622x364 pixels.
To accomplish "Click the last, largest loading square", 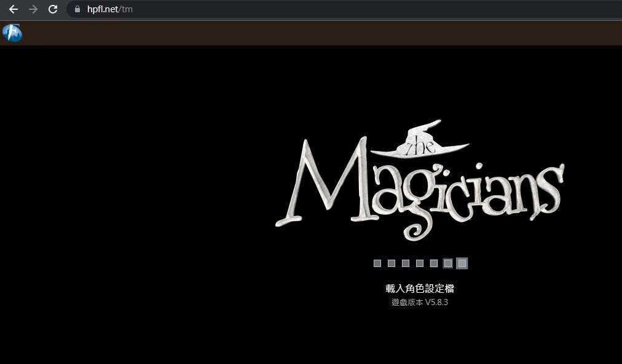I will (462, 263).
